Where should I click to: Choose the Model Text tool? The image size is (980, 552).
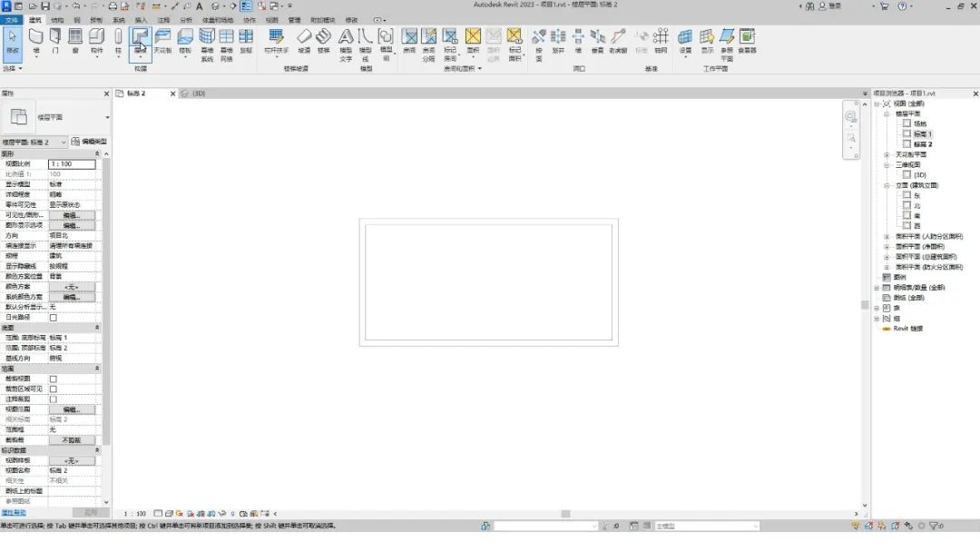[346, 45]
